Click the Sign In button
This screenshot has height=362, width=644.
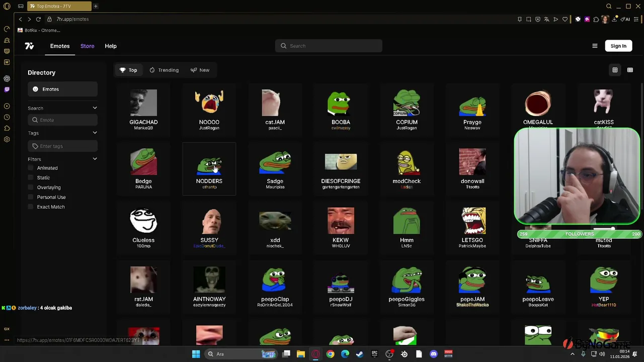618,46
